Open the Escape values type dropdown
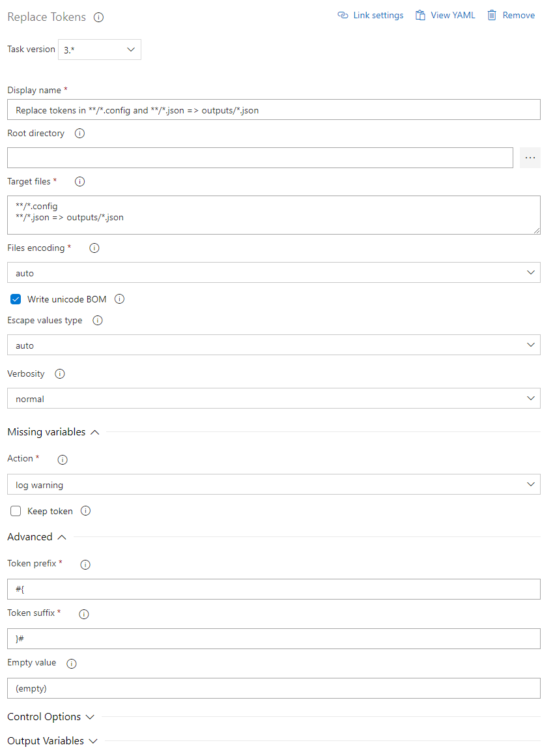The image size is (555, 756). (x=274, y=345)
